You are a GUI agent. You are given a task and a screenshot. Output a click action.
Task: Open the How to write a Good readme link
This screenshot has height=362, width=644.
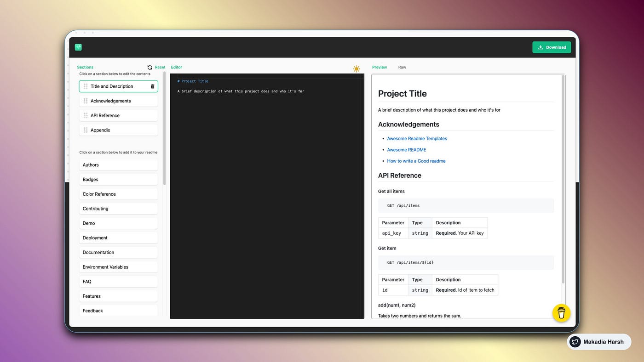click(416, 161)
